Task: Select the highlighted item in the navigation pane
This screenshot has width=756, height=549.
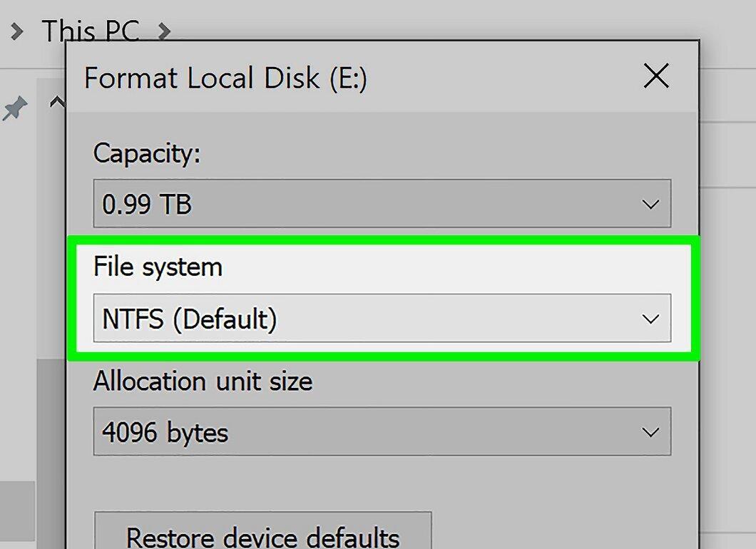Action: [17, 511]
